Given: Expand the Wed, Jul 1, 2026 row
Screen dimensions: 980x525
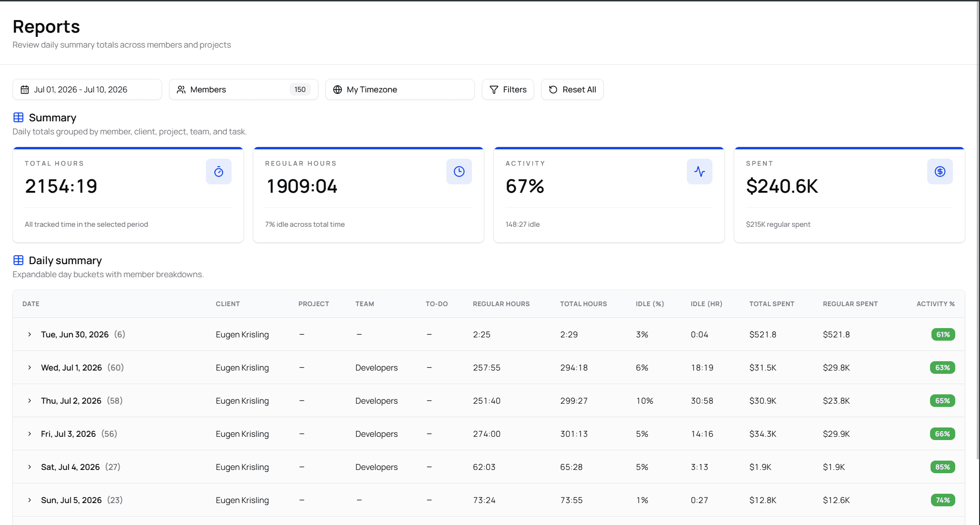Looking at the screenshot, I should [x=29, y=367].
